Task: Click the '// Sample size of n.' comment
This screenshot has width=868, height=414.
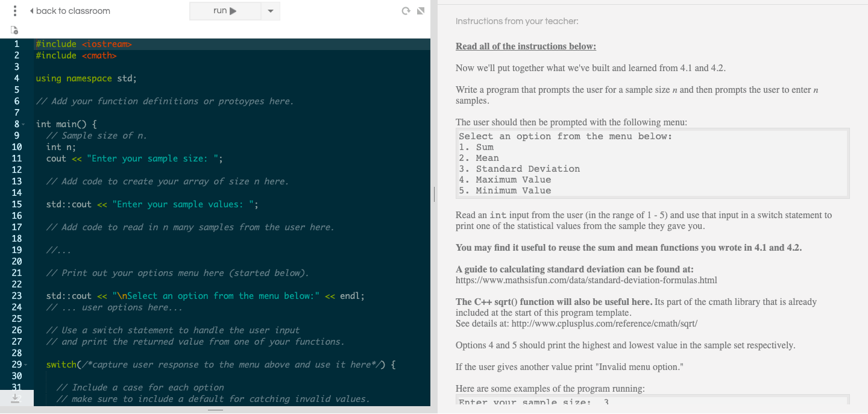Action: tap(96, 136)
